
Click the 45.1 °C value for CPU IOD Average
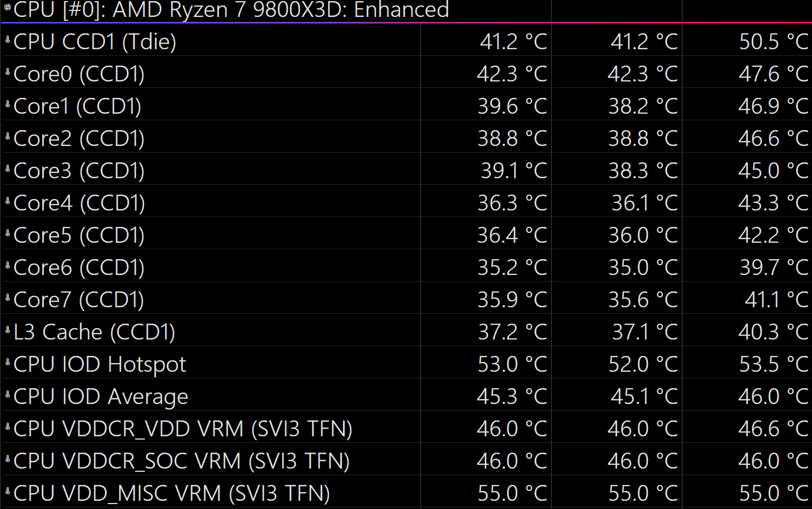[x=644, y=397]
